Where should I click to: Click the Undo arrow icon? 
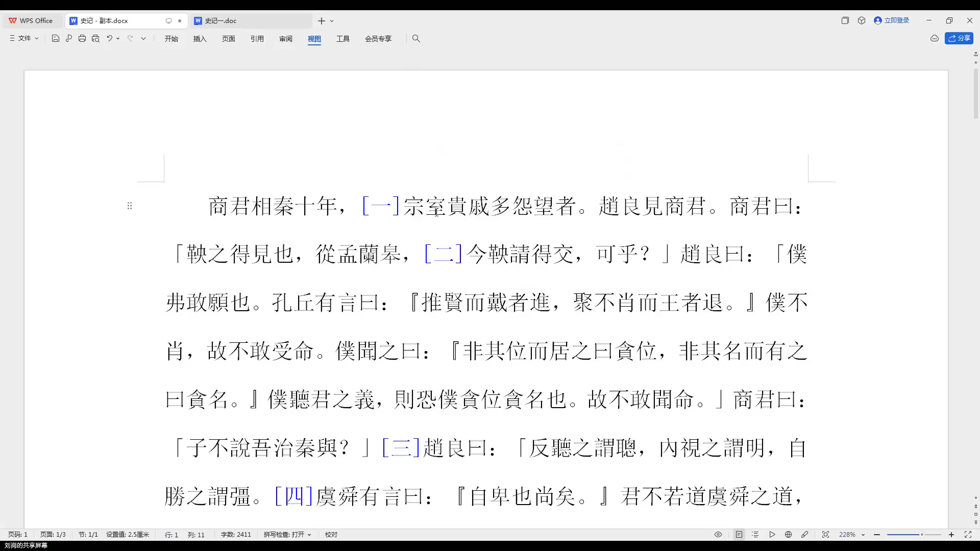(x=109, y=39)
